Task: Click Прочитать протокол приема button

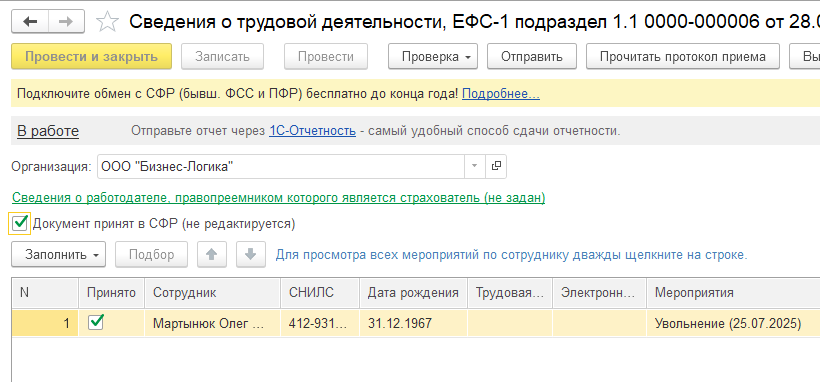Action: [x=682, y=57]
